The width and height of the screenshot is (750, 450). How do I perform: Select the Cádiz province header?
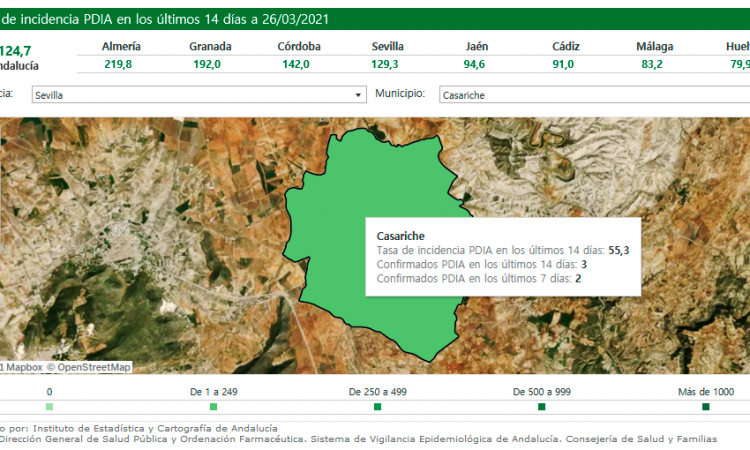pyautogui.click(x=565, y=47)
